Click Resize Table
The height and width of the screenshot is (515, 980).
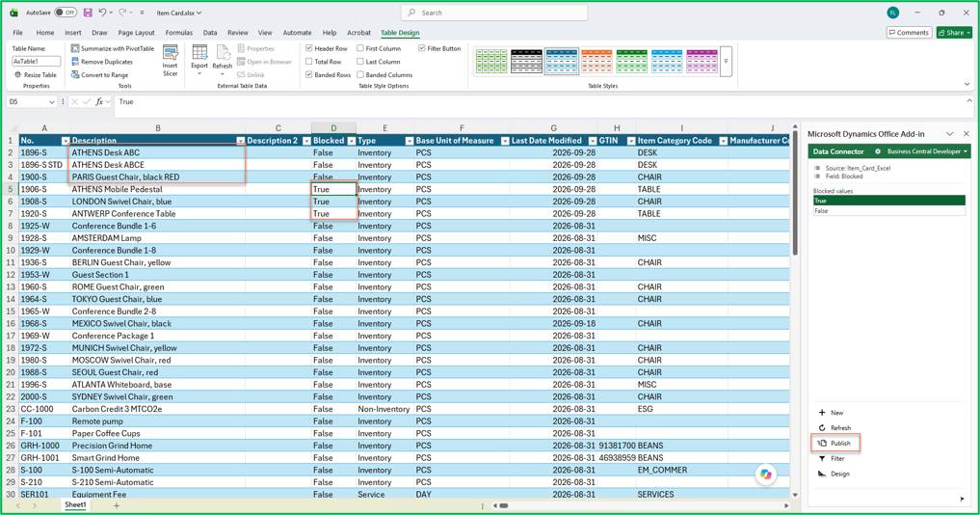tap(36, 75)
